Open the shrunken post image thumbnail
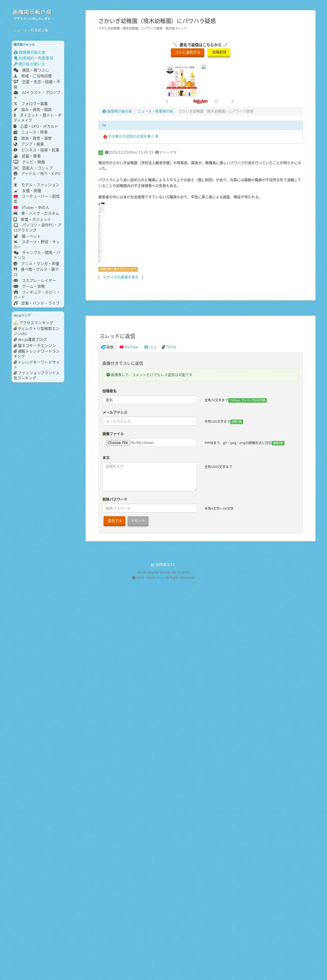This screenshot has height=980, width=327. tap(102, 233)
